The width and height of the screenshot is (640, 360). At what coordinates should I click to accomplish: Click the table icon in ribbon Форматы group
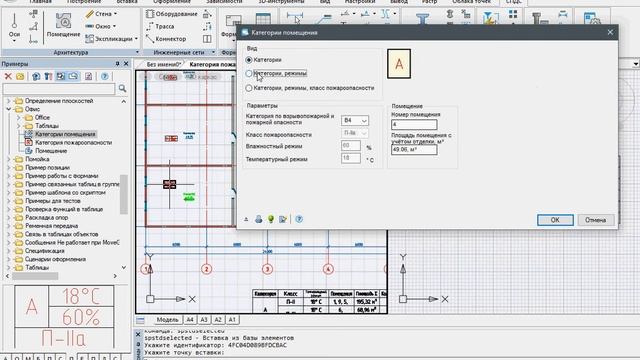point(263,19)
